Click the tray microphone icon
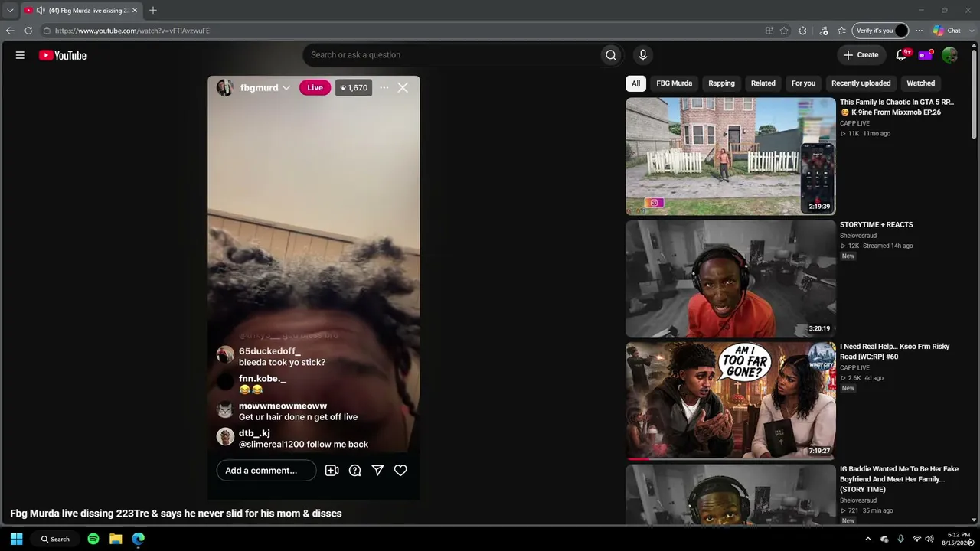980x551 pixels. pos(901,540)
